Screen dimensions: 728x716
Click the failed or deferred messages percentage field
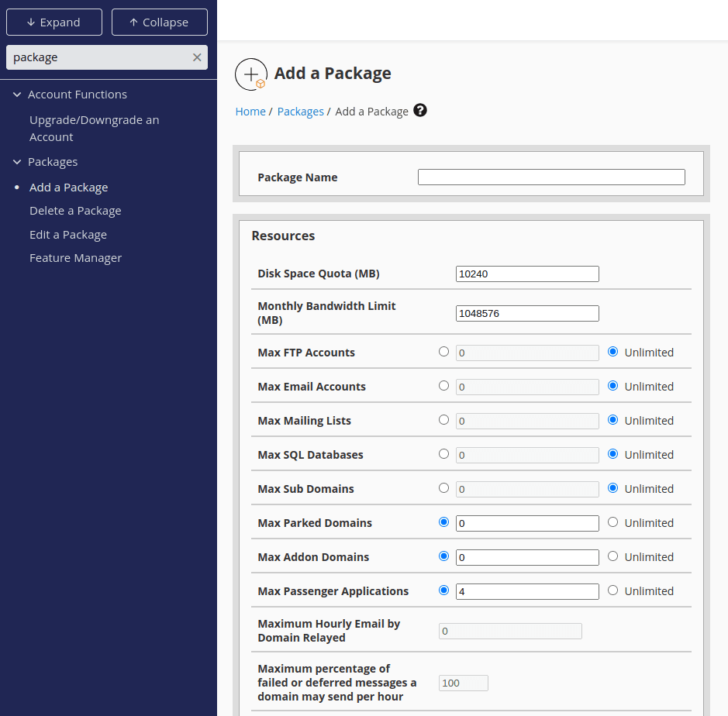click(464, 683)
